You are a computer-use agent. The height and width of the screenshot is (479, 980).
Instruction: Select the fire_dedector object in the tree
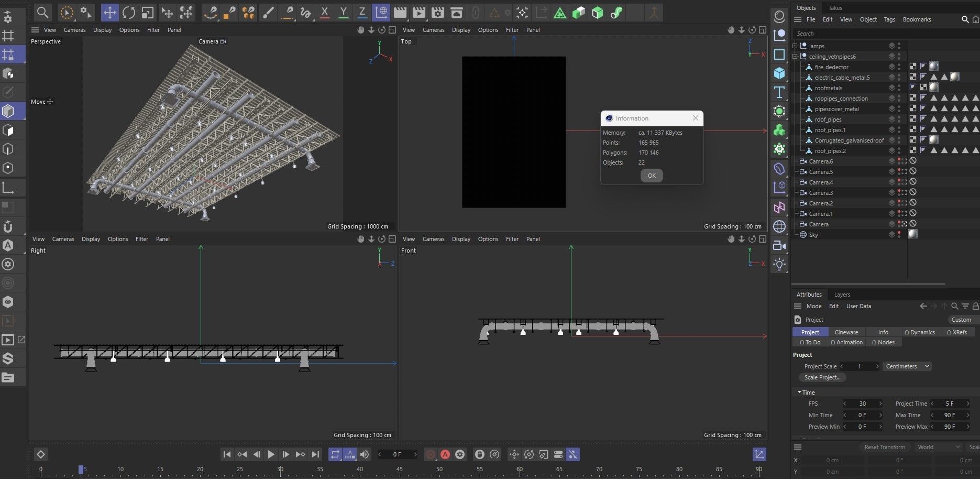click(x=831, y=67)
